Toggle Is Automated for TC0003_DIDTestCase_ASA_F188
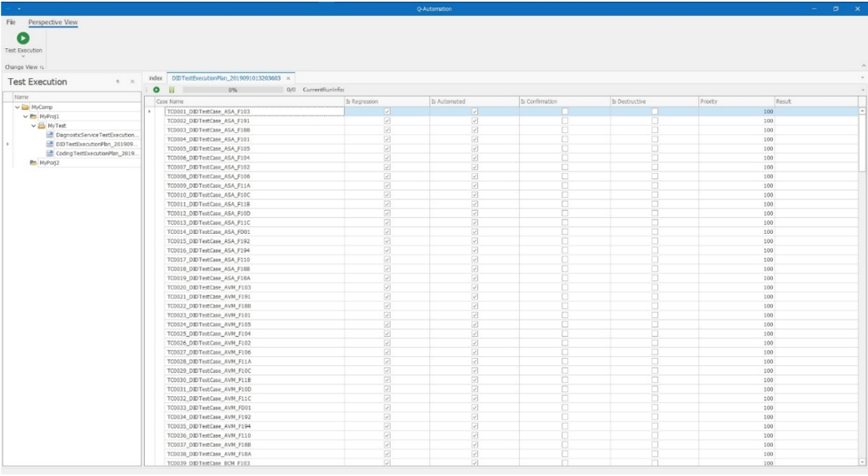868x476 pixels. click(x=475, y=131)
